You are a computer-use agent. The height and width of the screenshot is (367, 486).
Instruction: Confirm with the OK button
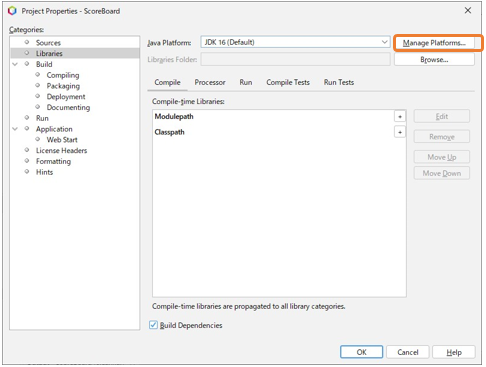tap(361, 352)
